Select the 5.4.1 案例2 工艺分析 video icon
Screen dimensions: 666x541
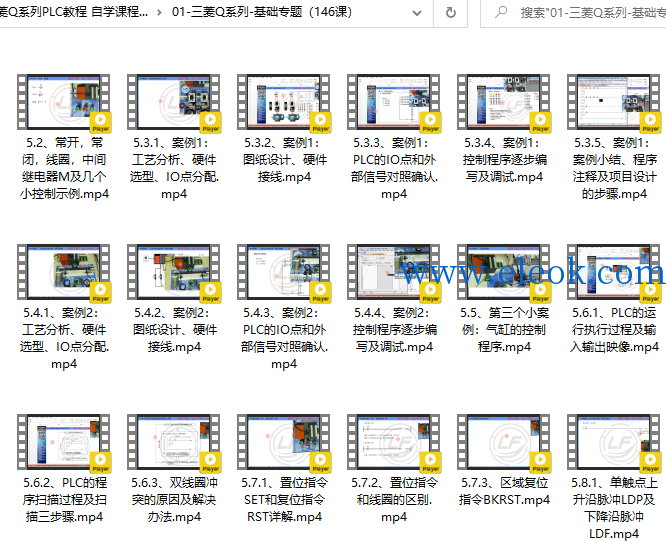(64, 272)
